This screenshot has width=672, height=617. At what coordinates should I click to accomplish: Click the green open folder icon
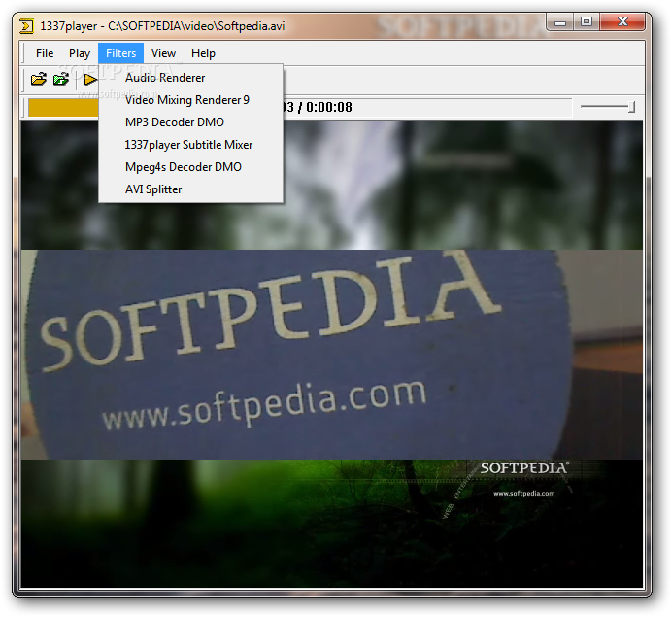coord(61,80)
